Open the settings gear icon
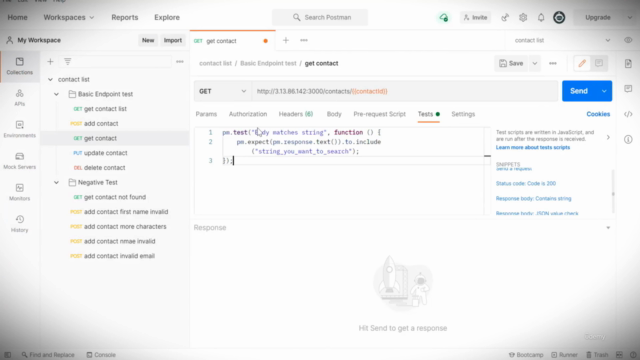 point(523,18)
